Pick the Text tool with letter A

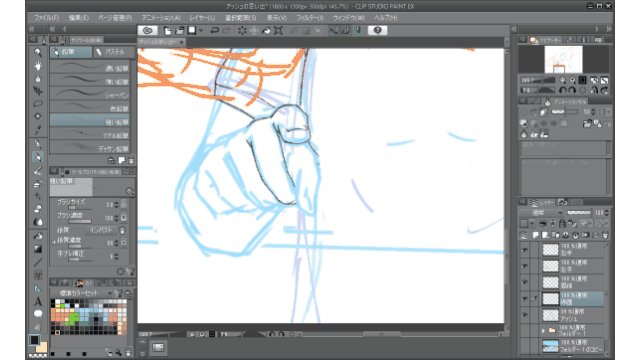click(x=38, y=301)
